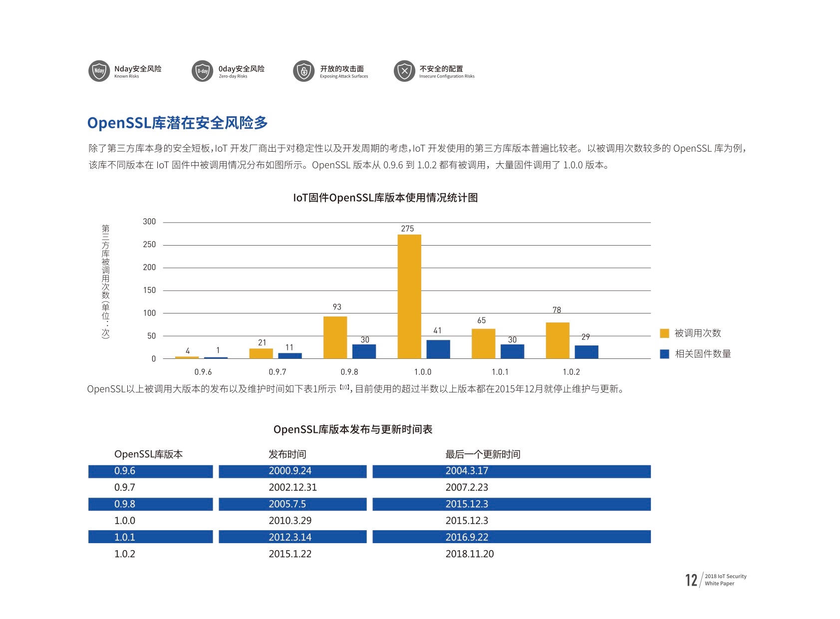Click the legend text '被调用次数'
Viewport: 840px width, 619px height.
pos(698,333)
